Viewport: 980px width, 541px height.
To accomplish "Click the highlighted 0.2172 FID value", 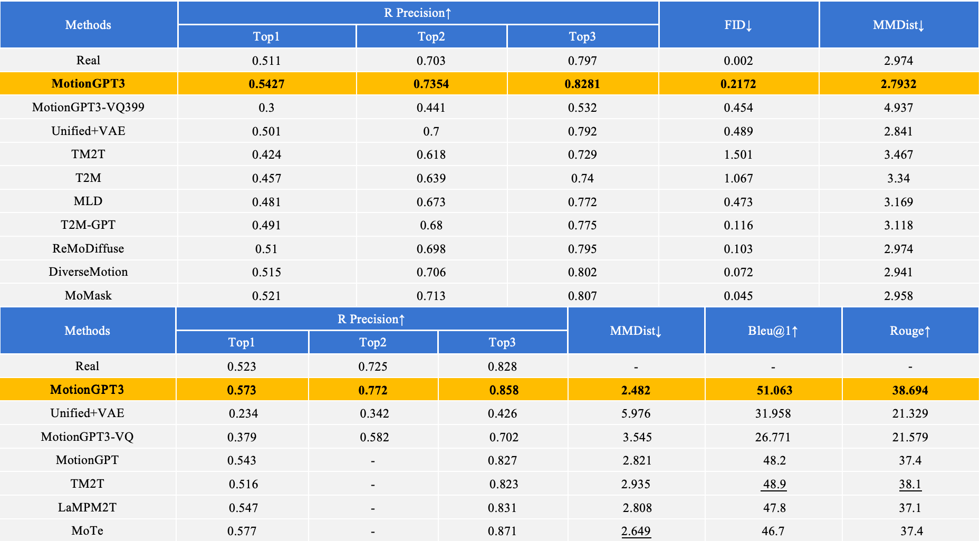I will 738,84.
